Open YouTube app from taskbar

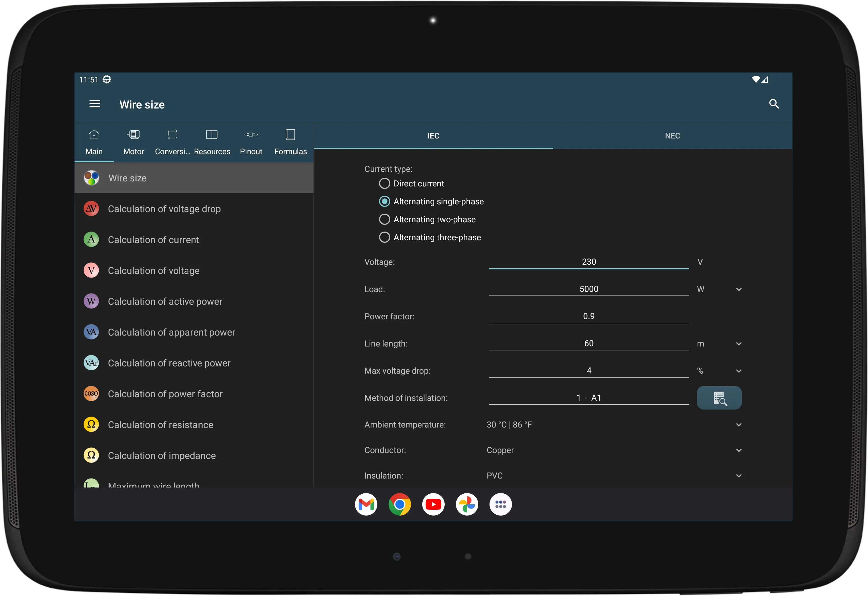point(433,504)
